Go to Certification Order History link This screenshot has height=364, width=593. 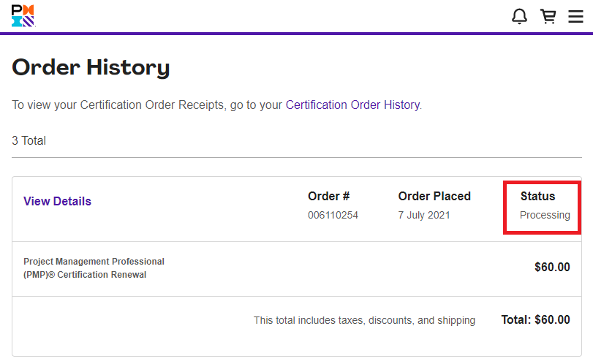click(x=352, y=105)
